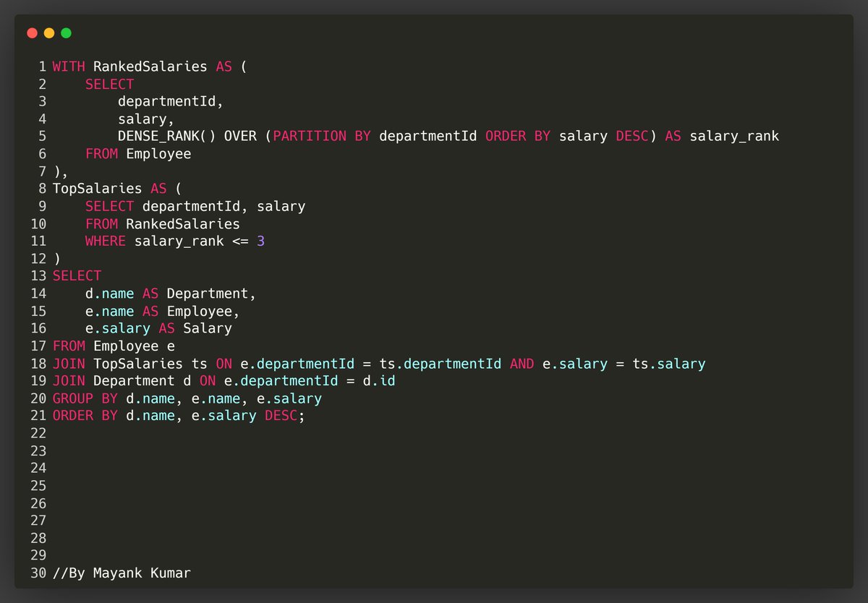This screenshot has width=868, height=603.
Task: Click "departmentId," on line 3
Action: (x=171, y=101)
